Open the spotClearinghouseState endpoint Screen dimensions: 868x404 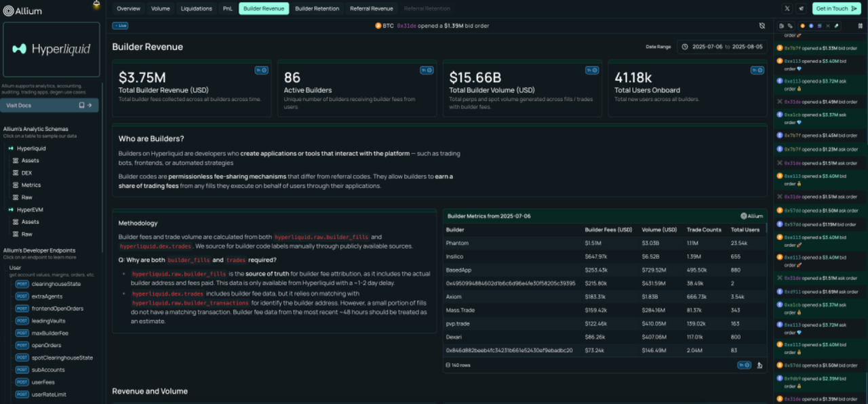click(x=62, y=357)
